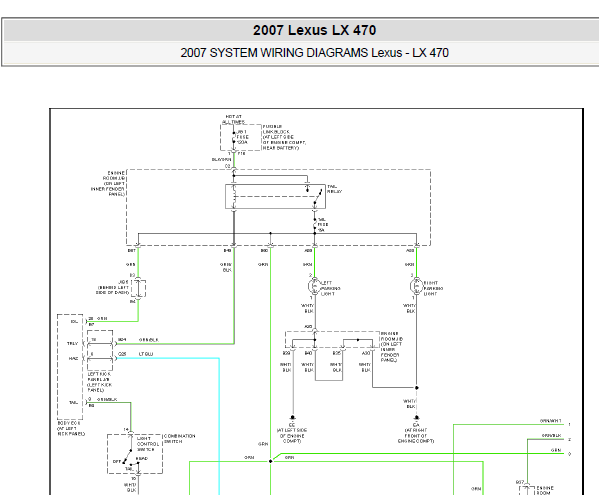Select the FUSIBLE LINK BLOCK description text
Screen dimensions: 599x495
coord(284,137)
